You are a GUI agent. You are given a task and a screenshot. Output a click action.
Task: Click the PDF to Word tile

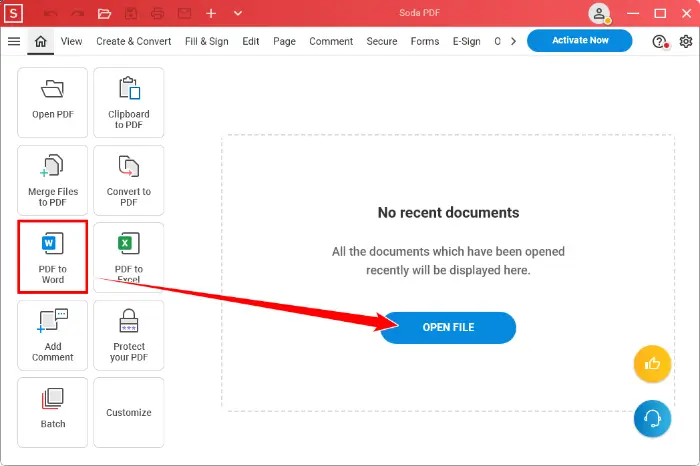(x=52, y=257)
